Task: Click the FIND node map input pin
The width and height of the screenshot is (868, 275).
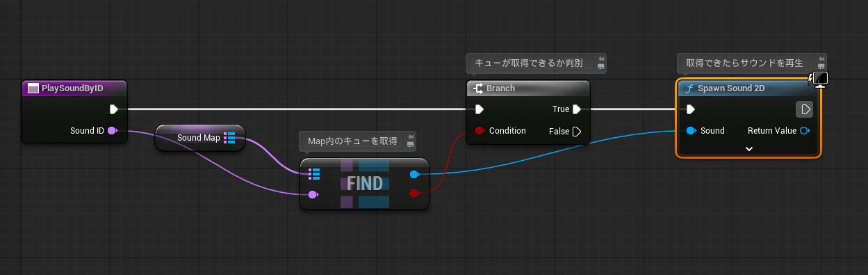Action: 314,173
